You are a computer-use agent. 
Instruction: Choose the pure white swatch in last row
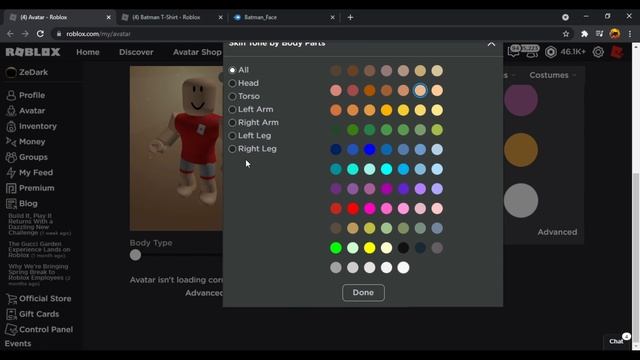coord(403,268)
